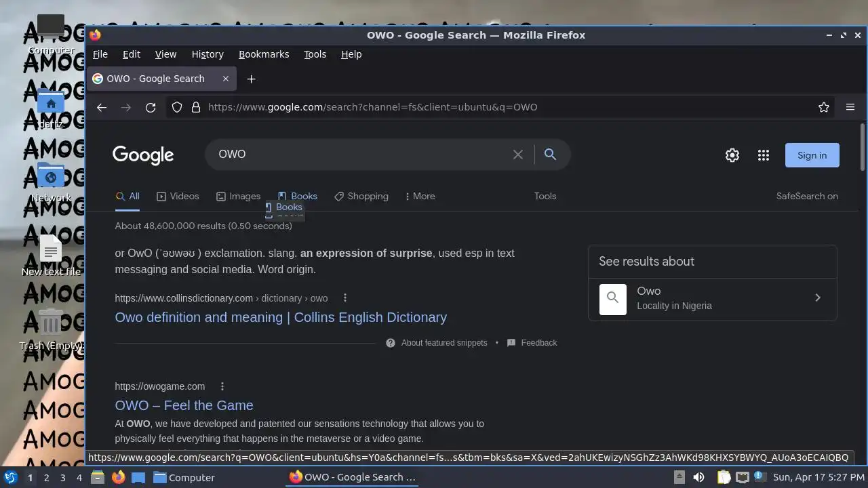Open the Help menu

coord(351,54)
